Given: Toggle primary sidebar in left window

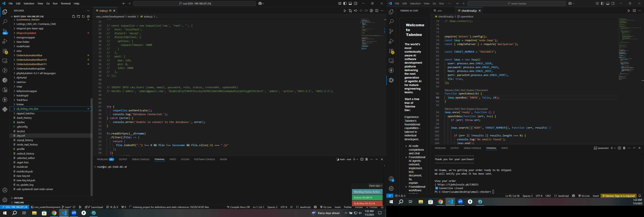Looking at the screenshot, I should click(345, 3).
